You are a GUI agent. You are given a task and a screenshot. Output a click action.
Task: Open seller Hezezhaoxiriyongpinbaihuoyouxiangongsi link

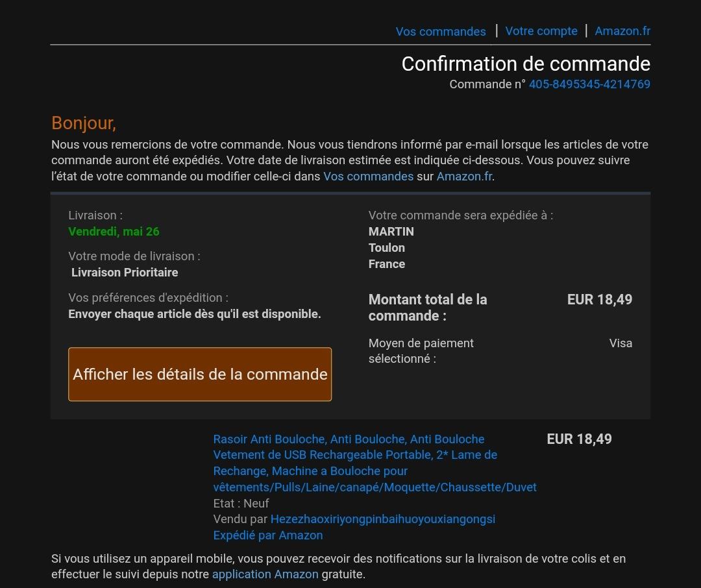pos(383,519)
